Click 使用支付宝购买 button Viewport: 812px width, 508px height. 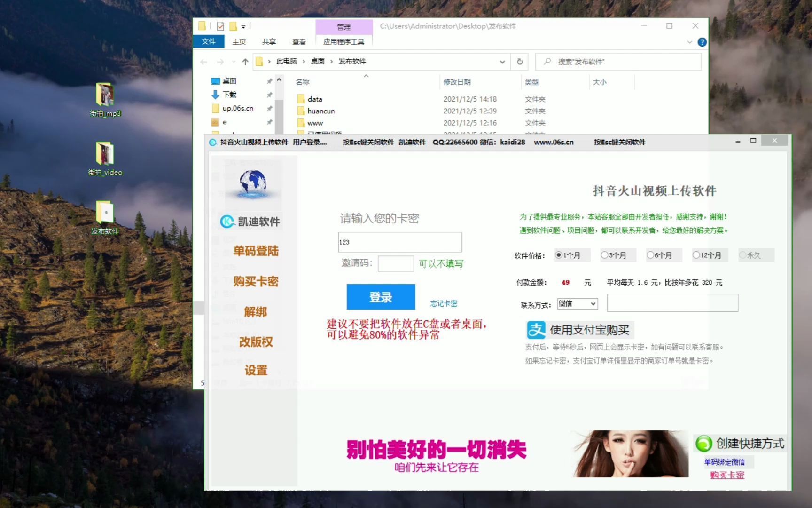580,330
